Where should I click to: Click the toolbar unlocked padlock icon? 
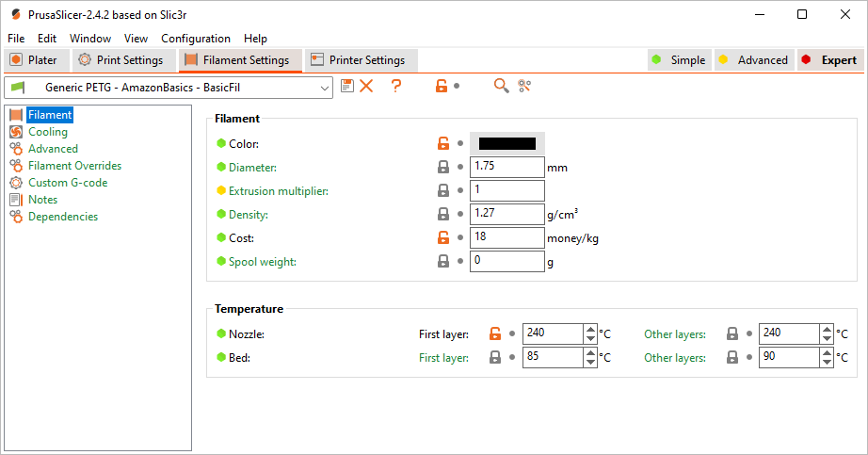pos(442,86)
